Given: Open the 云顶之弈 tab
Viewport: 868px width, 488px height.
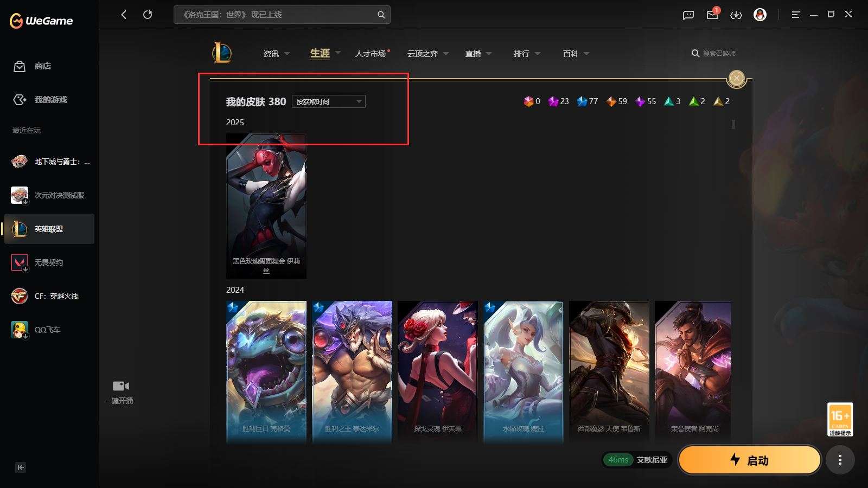Looking at the screenshot, I should click(x=423, y=54).
